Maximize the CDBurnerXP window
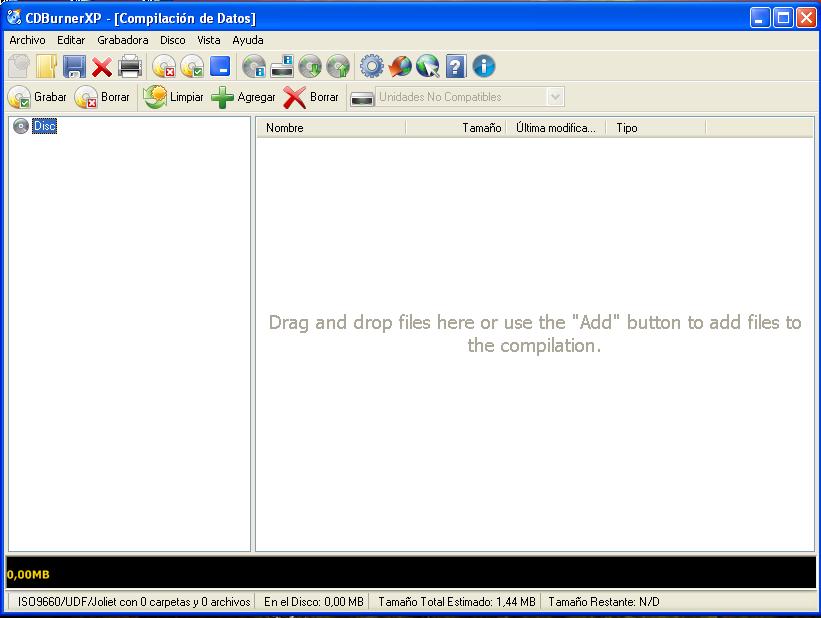821x618 pixels. pyautogui.click(x=783, y=18)
